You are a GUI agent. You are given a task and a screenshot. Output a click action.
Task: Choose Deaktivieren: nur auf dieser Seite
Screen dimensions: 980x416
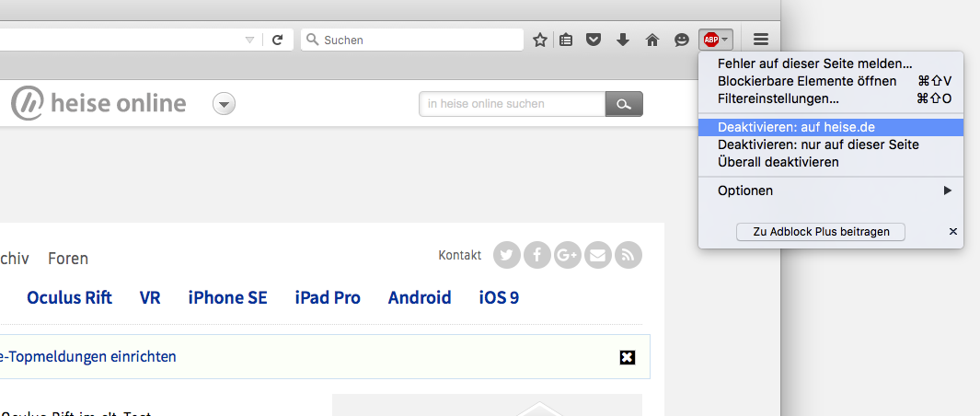click(831, 145)
